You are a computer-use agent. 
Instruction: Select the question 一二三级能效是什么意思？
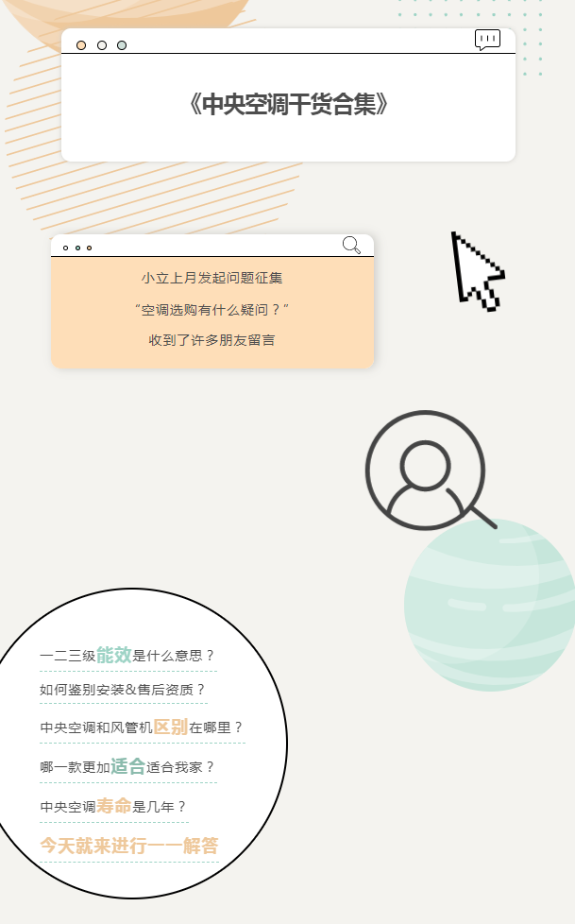127,656
